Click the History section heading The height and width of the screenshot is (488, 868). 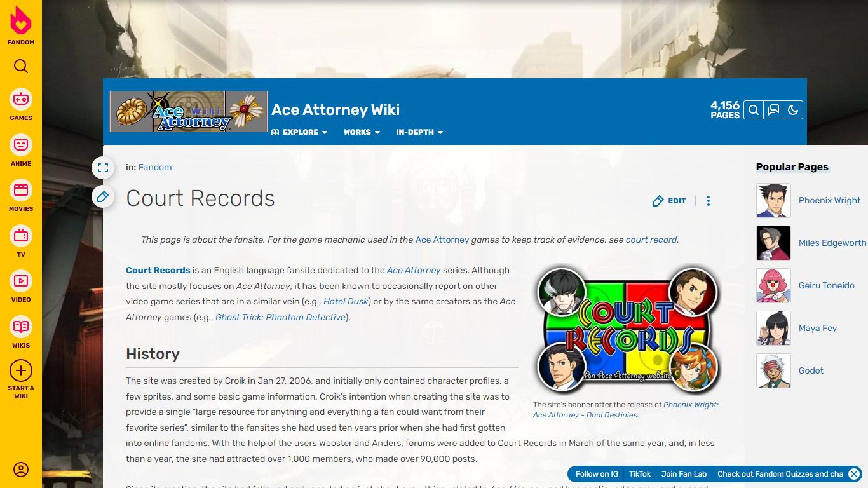[153, 354]
